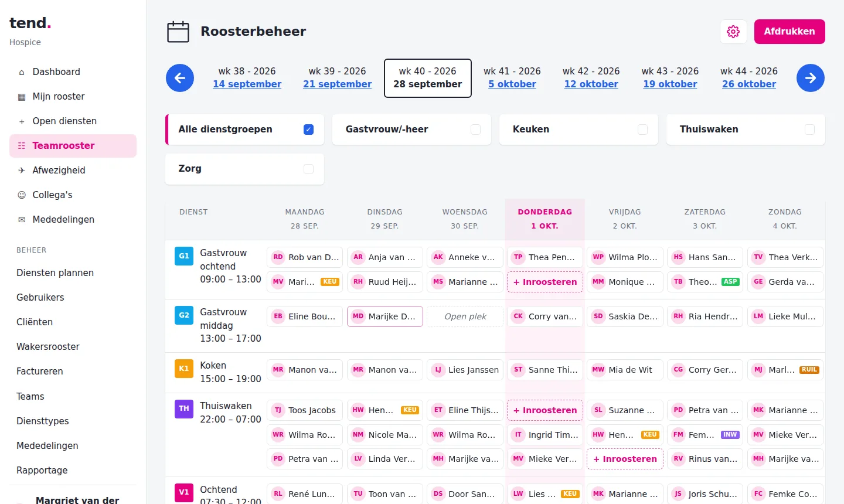Click the K1 Koken badge
The height and width of the screenshot is (504, 844).
pyautogui.click(x=184, y=369)
